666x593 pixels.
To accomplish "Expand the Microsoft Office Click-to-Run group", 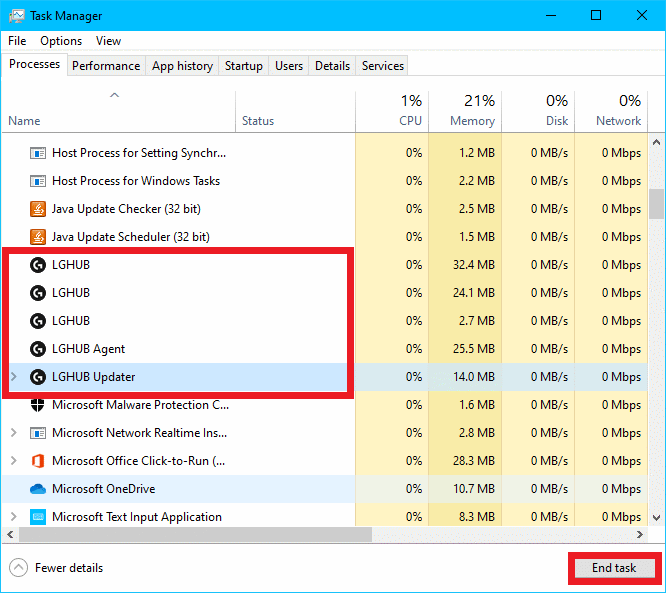I will coord(14,461).
